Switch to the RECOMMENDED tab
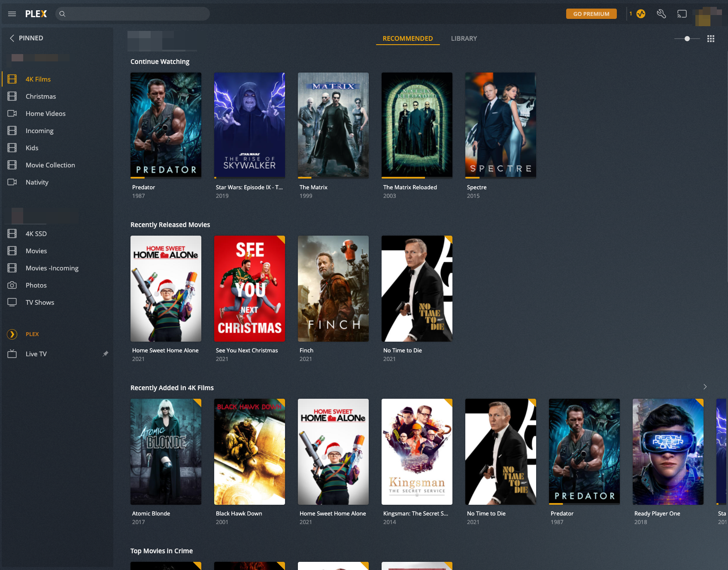 (x=408, y=39)
